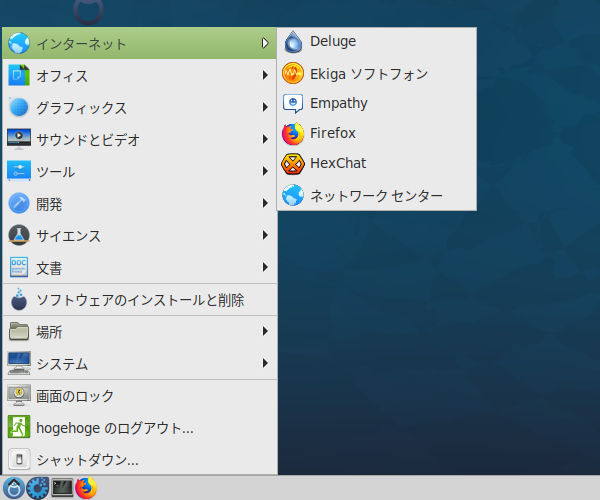Select the サウンドとビデオ menu label

coord(88,140)
